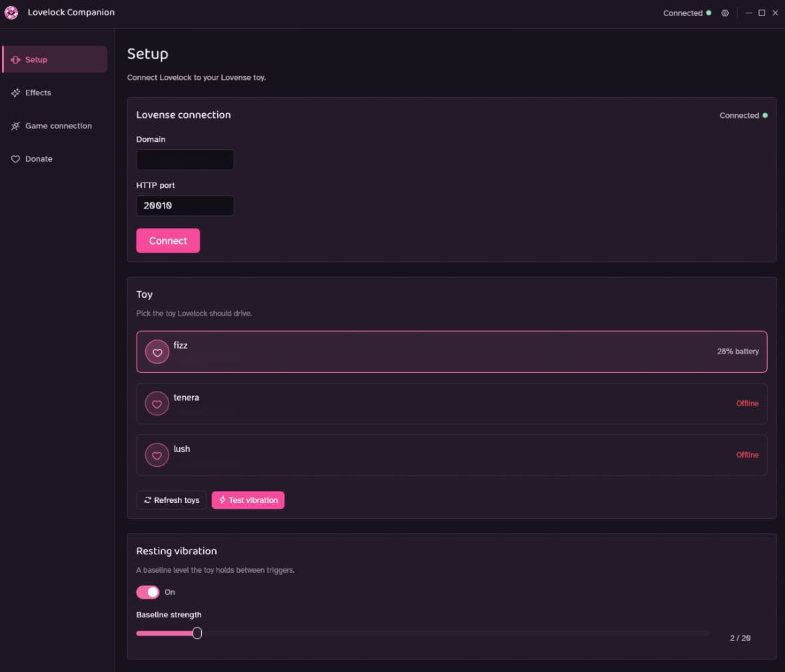Maximize the Lovelock Companion window
Viewport: 785px width, 672px height.
tap(762, 13)
